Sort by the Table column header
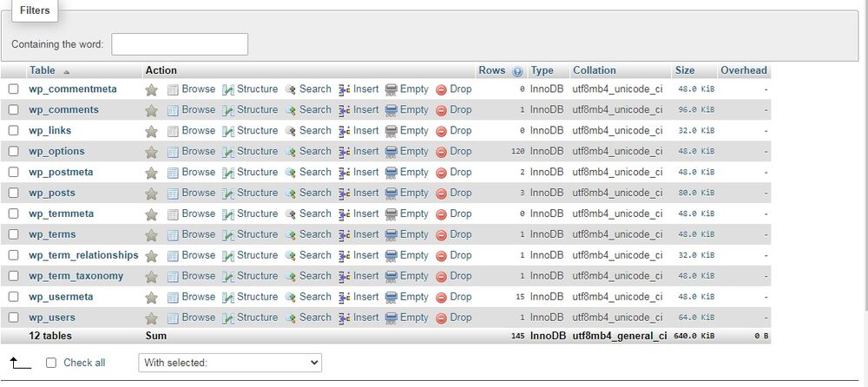Screen dimensions: 868x387 tap(42, 70)
